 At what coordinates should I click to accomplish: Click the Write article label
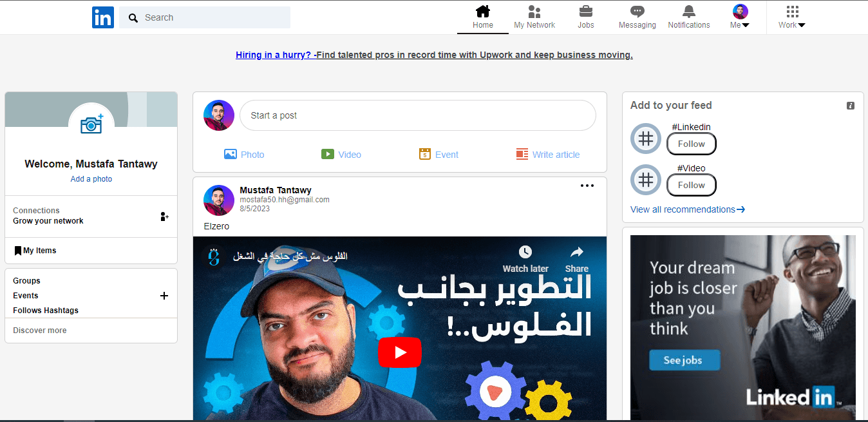coord(556,155)
